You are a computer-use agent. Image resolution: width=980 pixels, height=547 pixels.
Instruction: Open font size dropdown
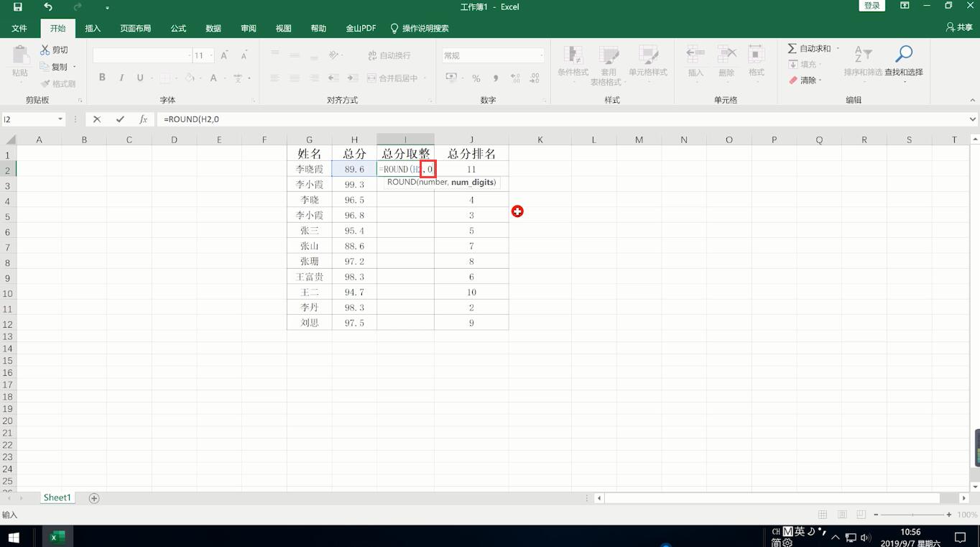click(x=210, y=55)
